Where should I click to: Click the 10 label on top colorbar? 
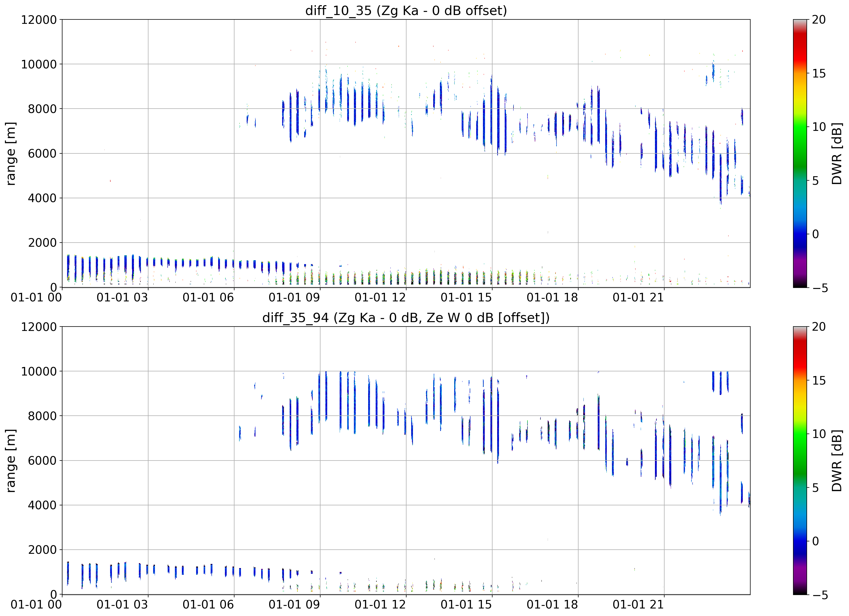pyautogui.click(x=819, y=127)
